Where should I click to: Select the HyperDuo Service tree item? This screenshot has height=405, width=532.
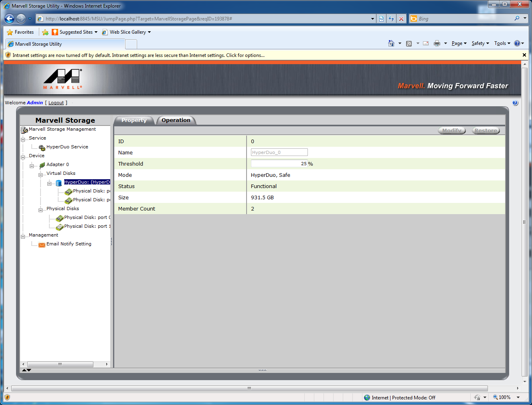(67, 147)
